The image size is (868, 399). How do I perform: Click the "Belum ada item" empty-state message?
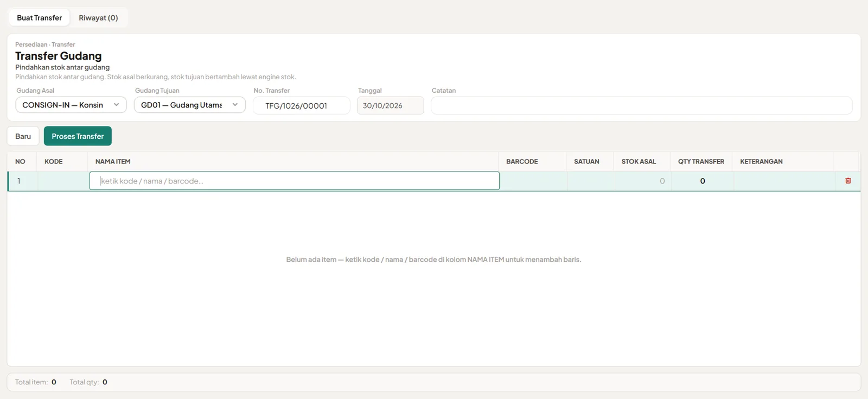pyautogui.click(x=433, y=259)
